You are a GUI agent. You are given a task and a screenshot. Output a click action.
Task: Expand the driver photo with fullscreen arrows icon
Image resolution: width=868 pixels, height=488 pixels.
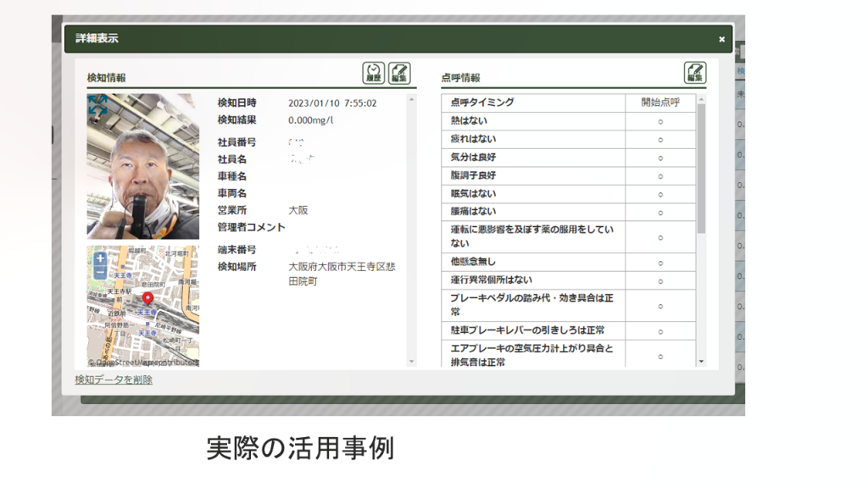pyautogui.click(x=97, y=106)
